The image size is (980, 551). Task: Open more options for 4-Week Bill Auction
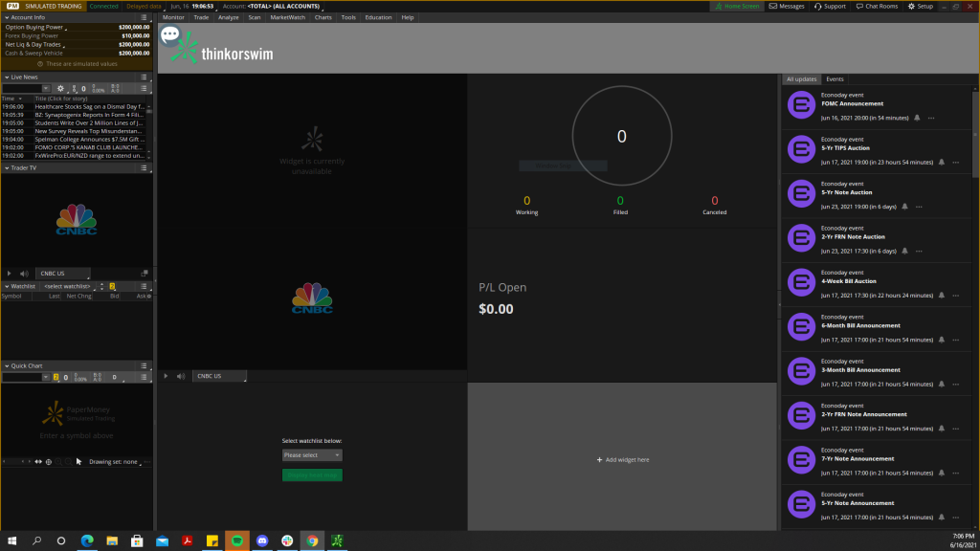[956, 296]
